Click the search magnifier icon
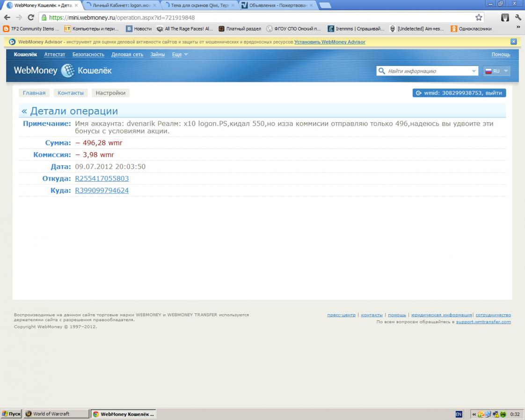The height and width of the screenshot is (420, 525). 382,71
